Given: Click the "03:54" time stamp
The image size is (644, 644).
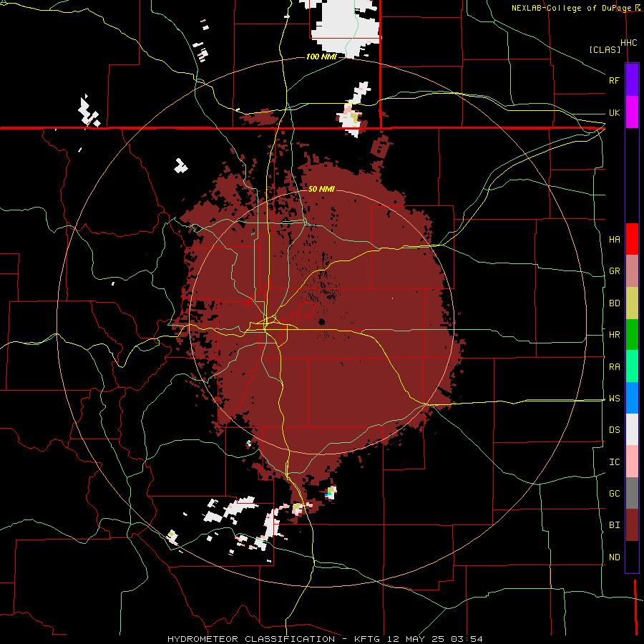Looking at the screenshot, I should [466, 639].
